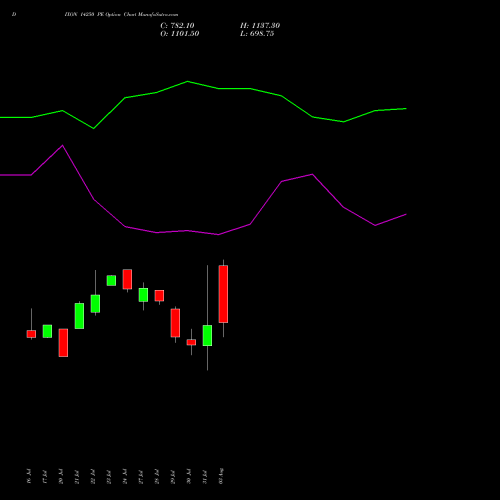Click the tall red candlestick for 03 Aug

[223, 294]
